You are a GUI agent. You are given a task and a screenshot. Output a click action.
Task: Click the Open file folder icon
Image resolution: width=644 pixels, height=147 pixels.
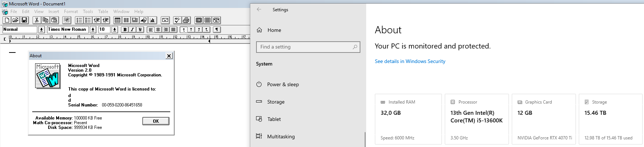[x=16, y=20]
